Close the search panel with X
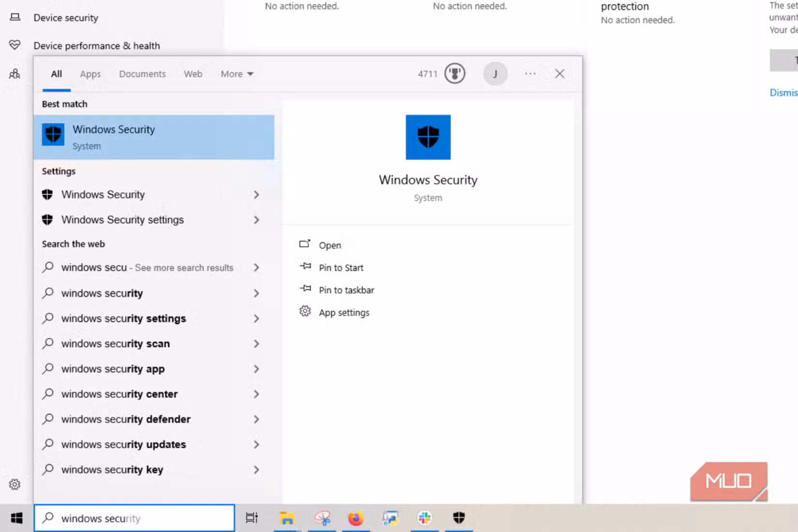 tap(560, 74)
